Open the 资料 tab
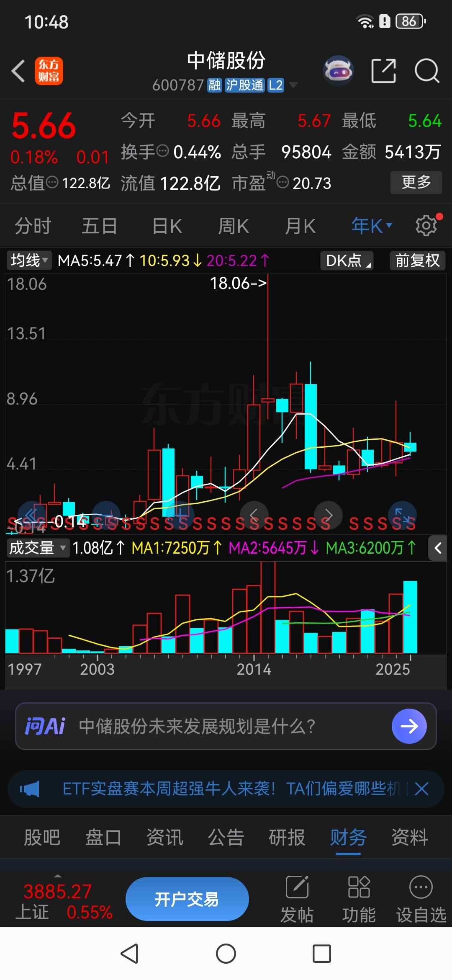This screenshot has height=980, width=452. (x=410, y=838)
